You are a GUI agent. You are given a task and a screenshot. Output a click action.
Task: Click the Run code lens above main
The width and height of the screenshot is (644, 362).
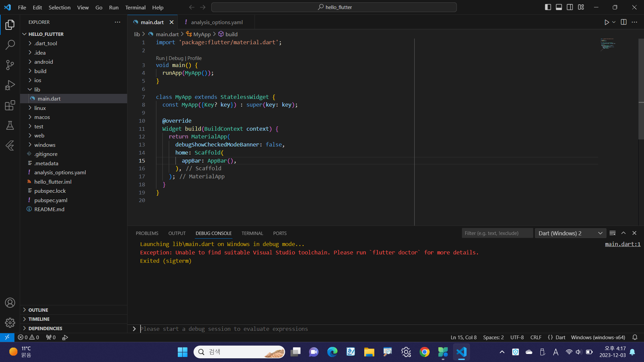click(160, 58)
